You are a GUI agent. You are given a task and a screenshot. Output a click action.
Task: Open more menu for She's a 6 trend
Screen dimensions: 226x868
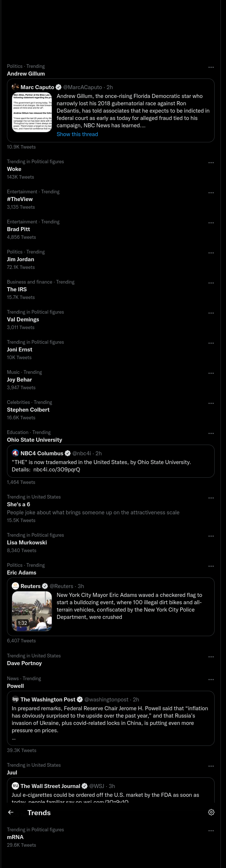click(211, 498)
